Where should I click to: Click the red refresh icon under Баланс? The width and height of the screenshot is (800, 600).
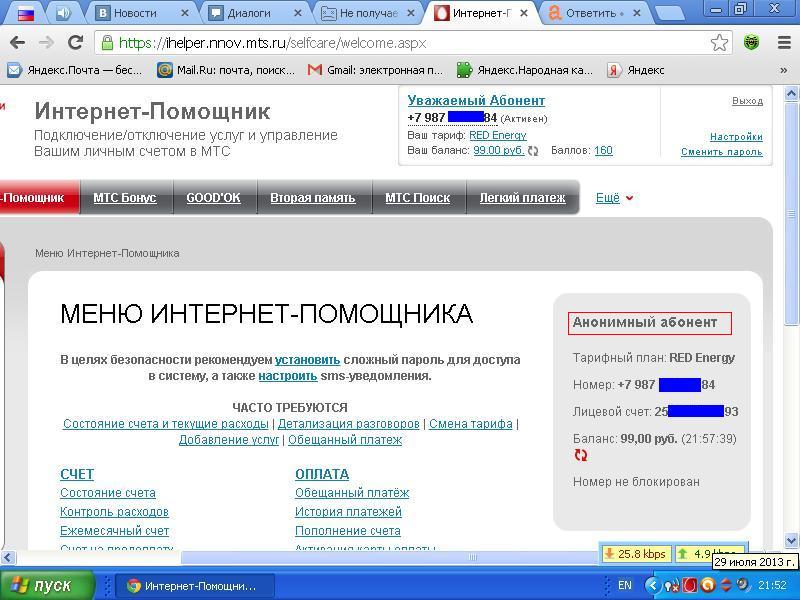coord(581,456)
